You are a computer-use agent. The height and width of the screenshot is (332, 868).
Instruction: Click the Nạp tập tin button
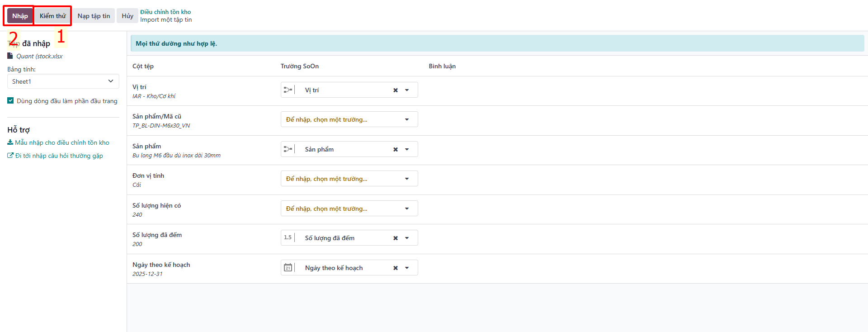(x=94, y=16)
